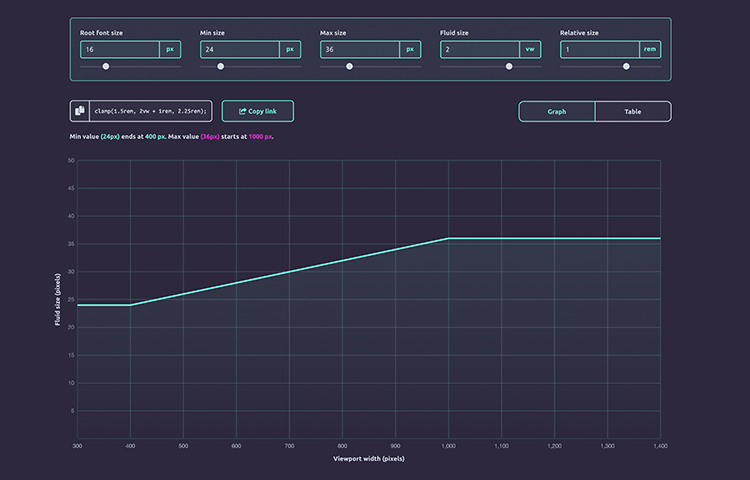Click the px unit box of Max size
The height and width of the screenshot is (480, 750).
point(410,49)
